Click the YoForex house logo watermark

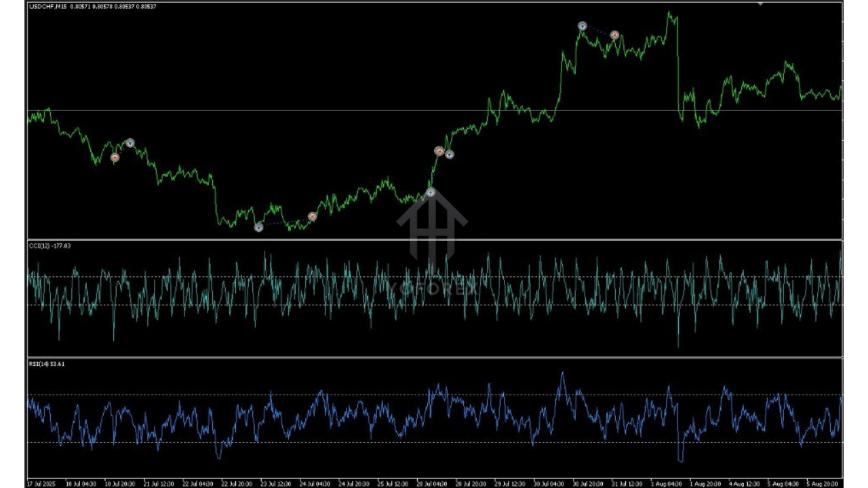click(x=432, y=227)
